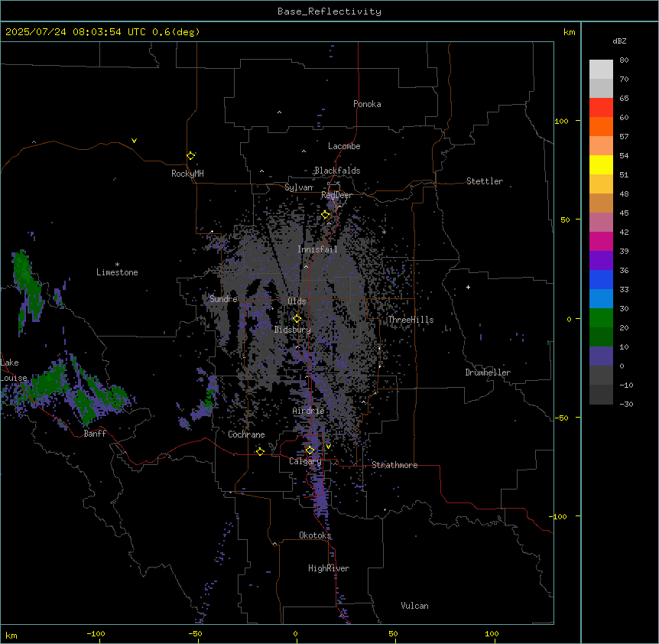Click the Sylvan label
Screen dimensions: 659x644
click(299, 187)
